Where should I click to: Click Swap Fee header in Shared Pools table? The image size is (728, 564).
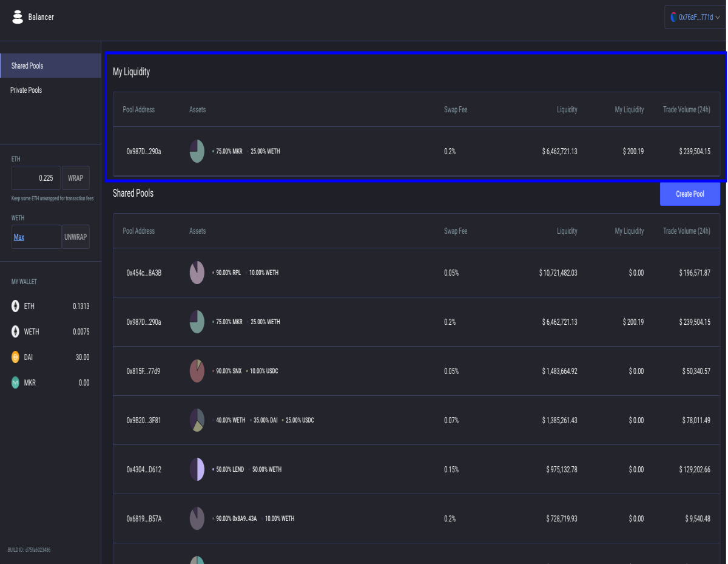point(456,231)
